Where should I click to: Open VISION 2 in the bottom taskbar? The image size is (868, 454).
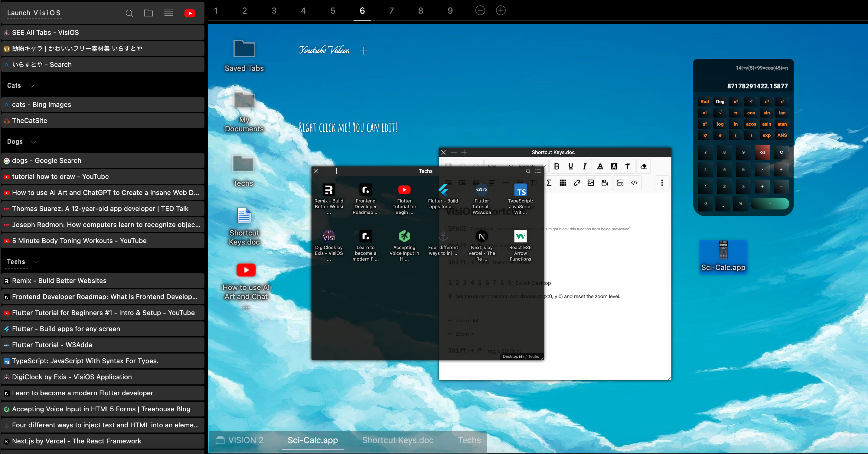[x=240, y=440]
